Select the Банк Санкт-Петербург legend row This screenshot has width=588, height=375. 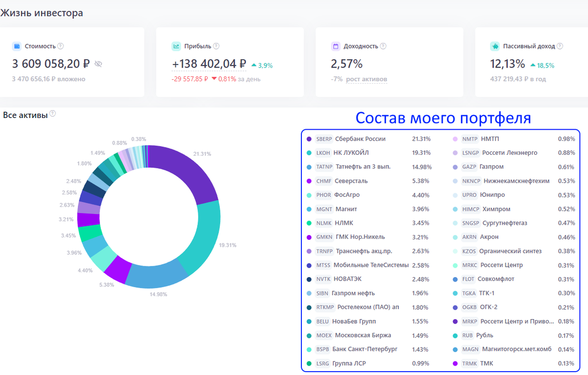pyautogui.click(x=368, y=350)
